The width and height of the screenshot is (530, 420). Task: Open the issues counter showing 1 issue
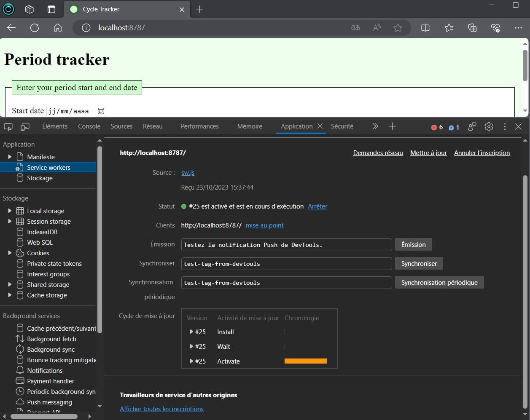[454, 126]
